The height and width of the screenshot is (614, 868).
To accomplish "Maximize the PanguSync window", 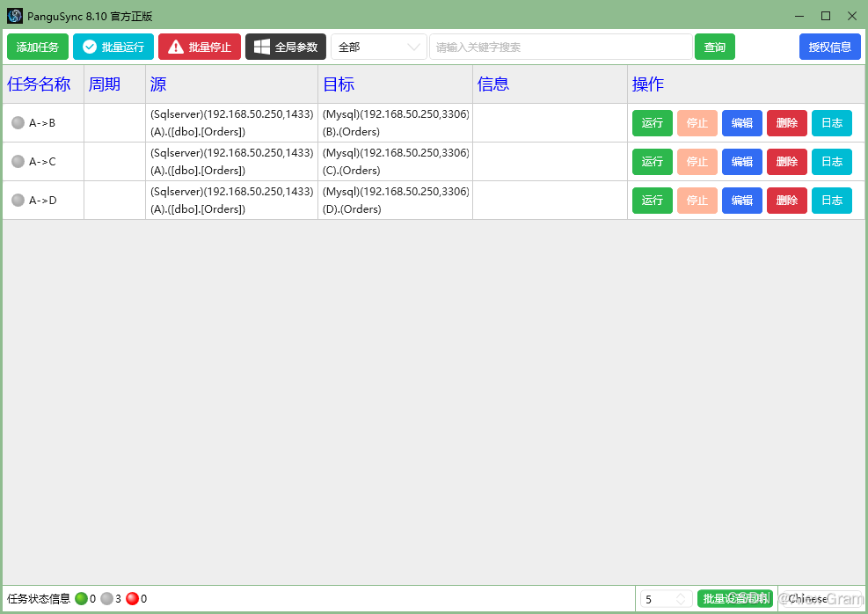I will pos(826,16).
